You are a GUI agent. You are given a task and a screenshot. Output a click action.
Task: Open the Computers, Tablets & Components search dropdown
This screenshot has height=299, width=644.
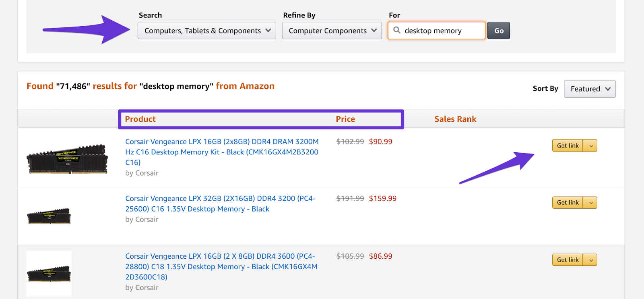coord(207,31)
